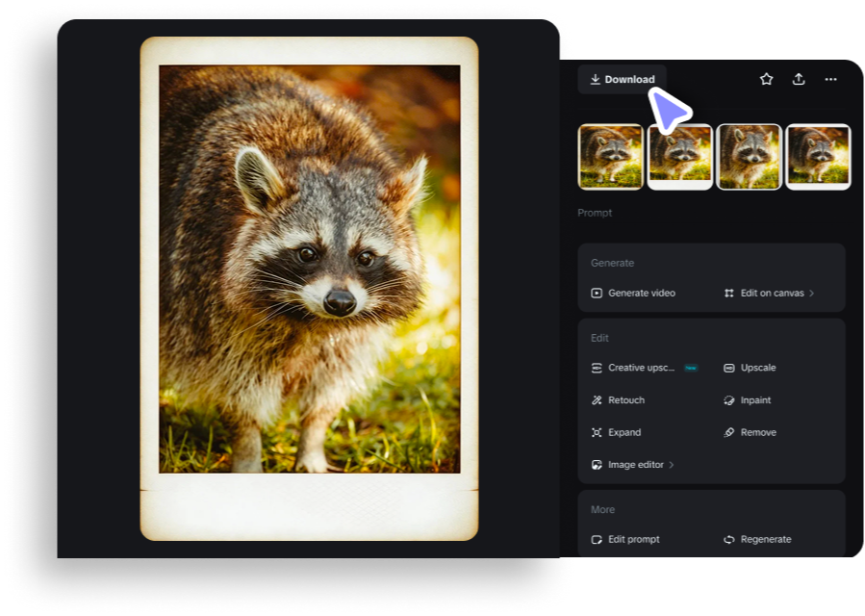The width and height of the screenshot is (865, 616).
Task: Open the three-dot more options menu
Action: tap(830, 79)
